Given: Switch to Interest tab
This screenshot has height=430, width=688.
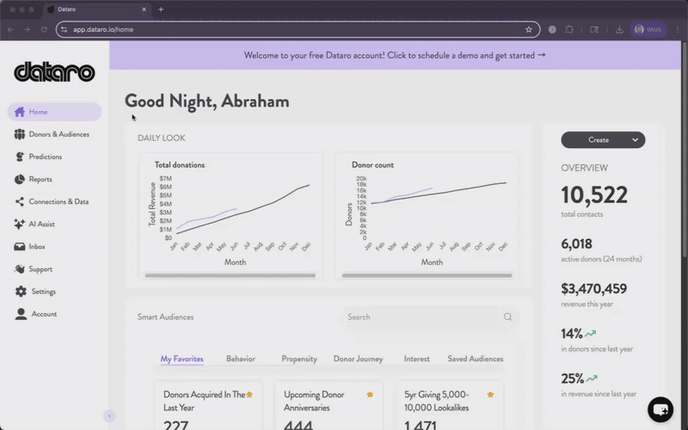Looking at the screenshot, I should 417,358.
